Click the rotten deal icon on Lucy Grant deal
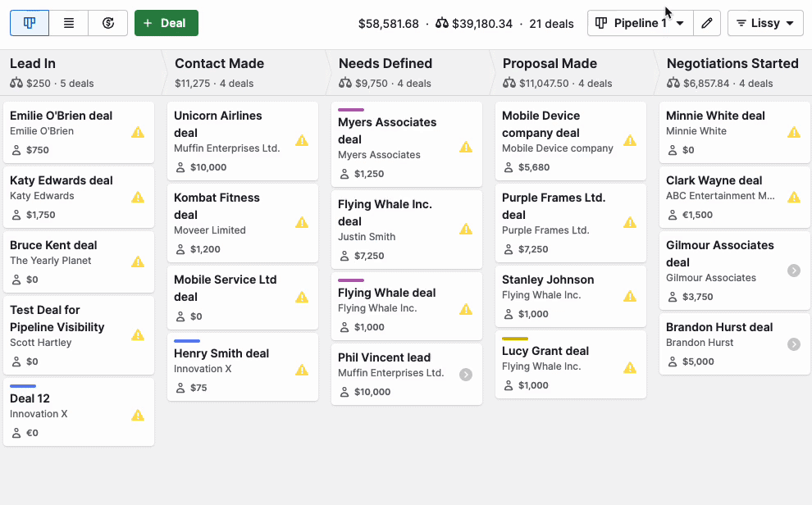 (629, 367)
